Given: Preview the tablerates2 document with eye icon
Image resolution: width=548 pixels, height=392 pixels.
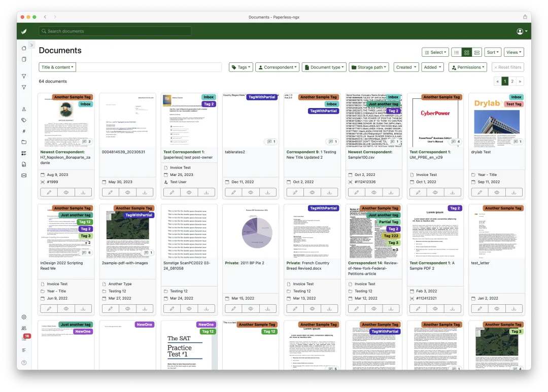Looking at the screenshot, I should click(x=251, y=192).
